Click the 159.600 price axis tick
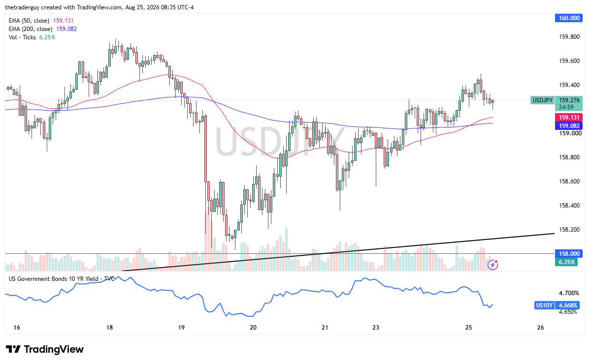Image resolution: width=590 pixels, height=364 pixels. pyautogui.click(x=569, y=61)
